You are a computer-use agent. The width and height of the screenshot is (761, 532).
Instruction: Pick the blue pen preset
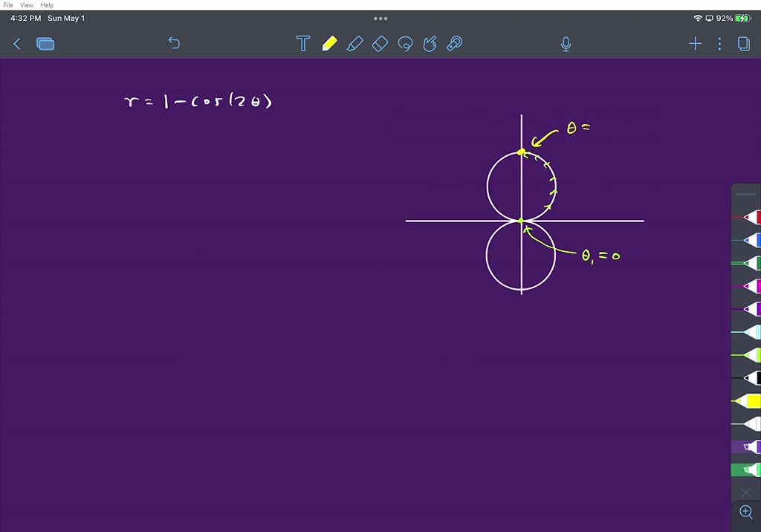click(x=749, y=240)
